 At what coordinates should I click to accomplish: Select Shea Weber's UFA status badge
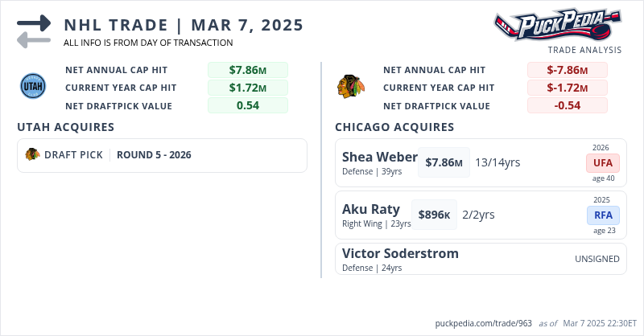coord(603,162)
